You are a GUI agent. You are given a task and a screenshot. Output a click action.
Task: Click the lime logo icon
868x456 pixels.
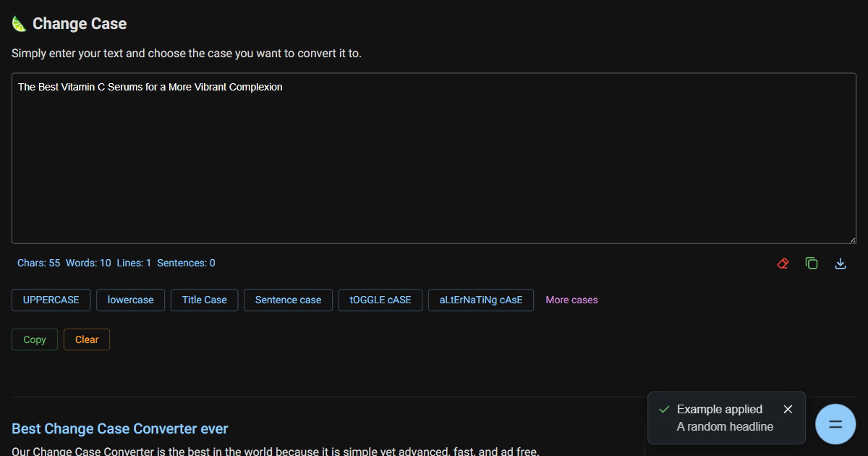pos(19,24)
